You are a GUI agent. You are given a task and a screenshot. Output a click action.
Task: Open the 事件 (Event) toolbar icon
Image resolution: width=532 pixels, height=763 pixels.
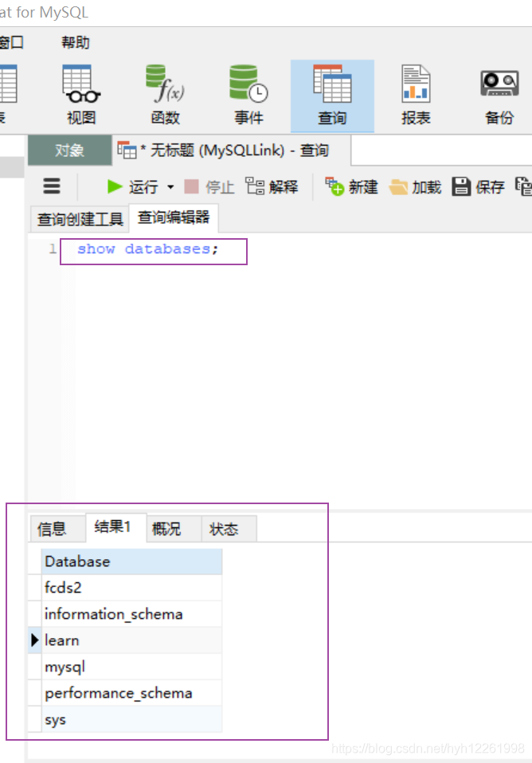(248, 95)
